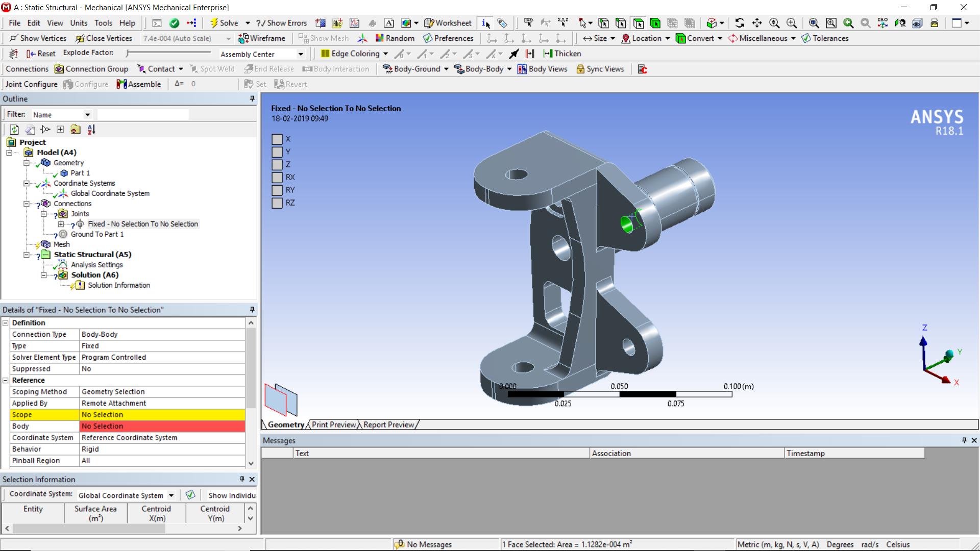This screenshot has width=980, height=551.
Task: Open the Tools menu
Action: point(103,23)
